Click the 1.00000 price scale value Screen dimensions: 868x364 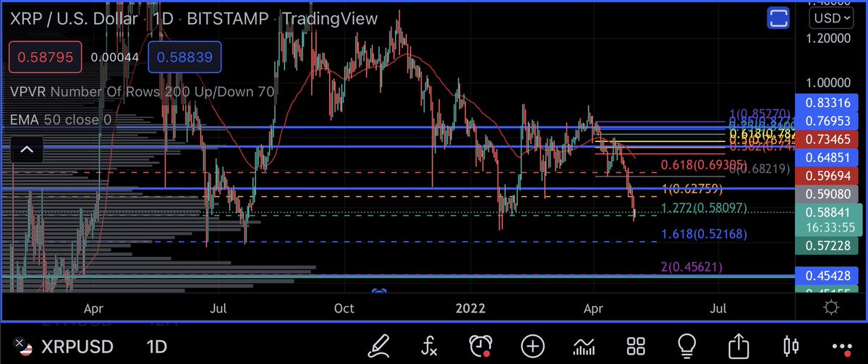(x=827, y=83)
